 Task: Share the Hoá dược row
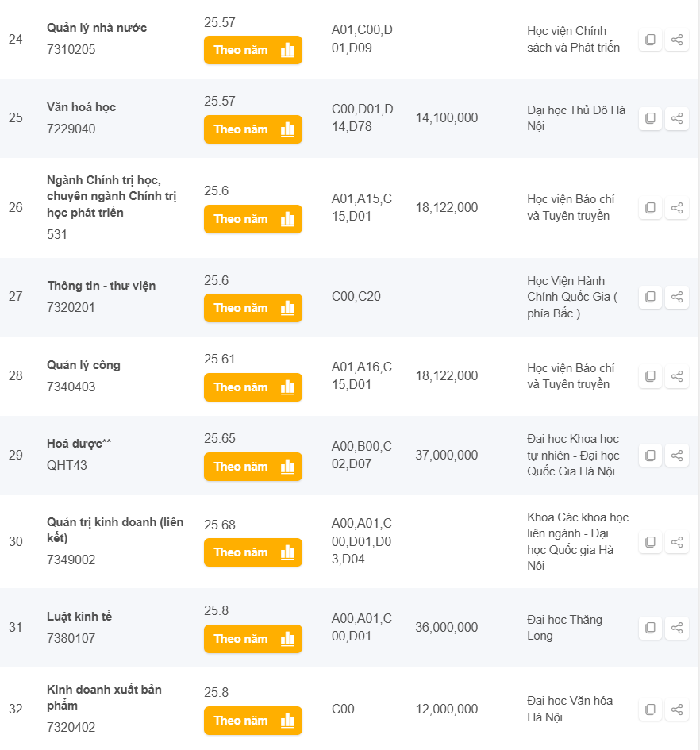click(x=677, y=456)
